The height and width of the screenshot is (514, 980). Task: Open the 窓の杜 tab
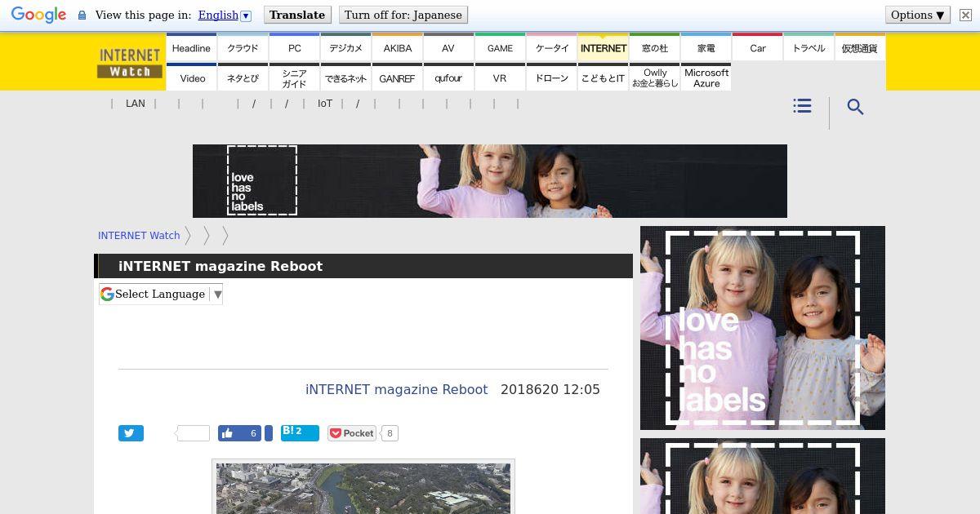(x=654, y=48)
